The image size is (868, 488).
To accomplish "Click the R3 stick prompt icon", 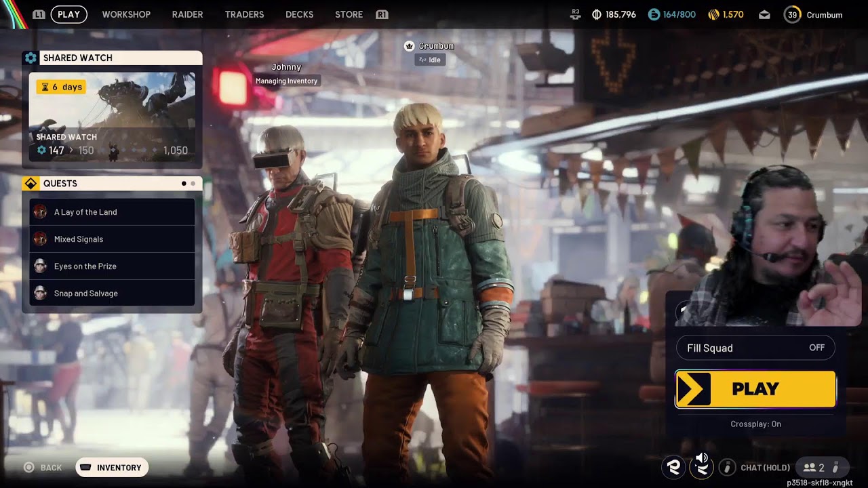I will point(576,14).
